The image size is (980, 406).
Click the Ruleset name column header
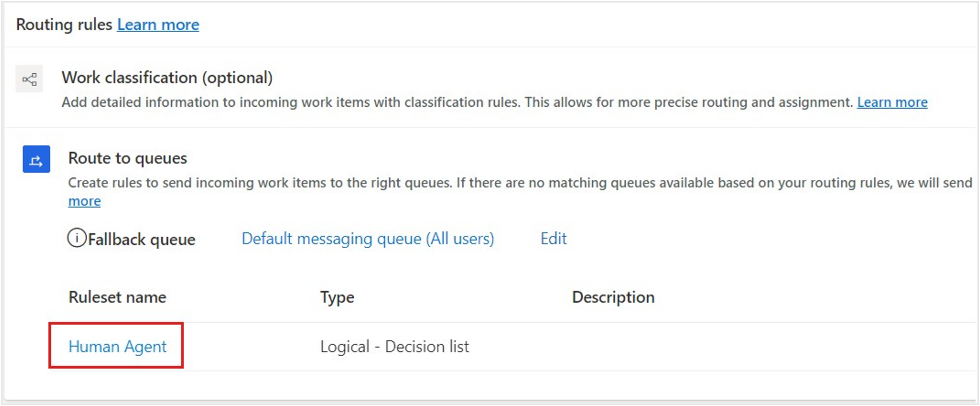pos(117,297)
